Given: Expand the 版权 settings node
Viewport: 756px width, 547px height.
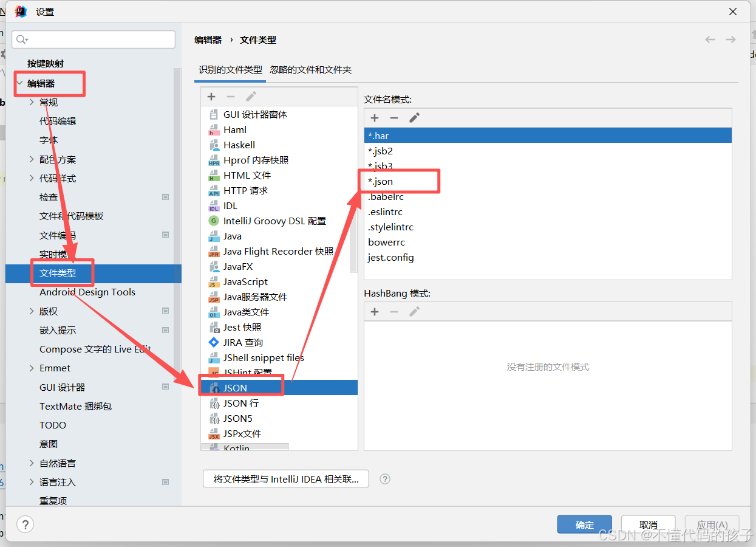Looking at the screenshot, I should [32, 311].
